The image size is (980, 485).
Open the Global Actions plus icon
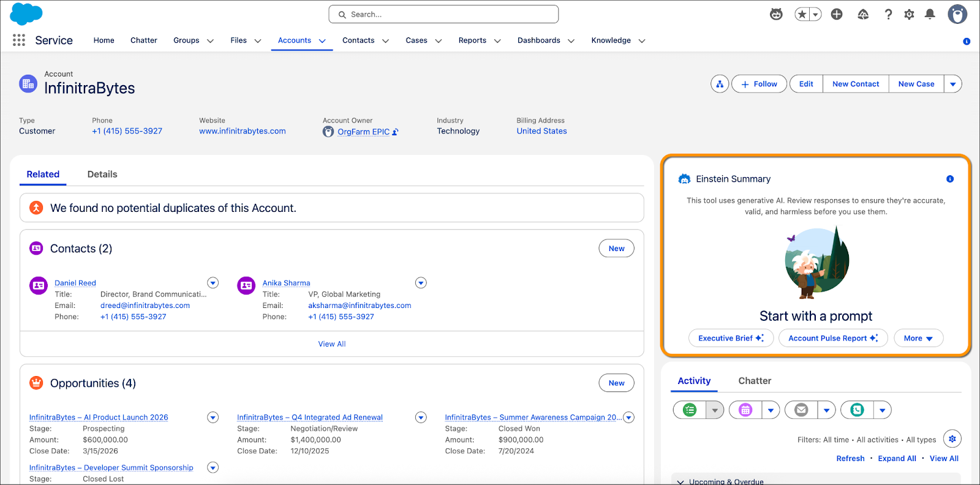click(837, 14)
